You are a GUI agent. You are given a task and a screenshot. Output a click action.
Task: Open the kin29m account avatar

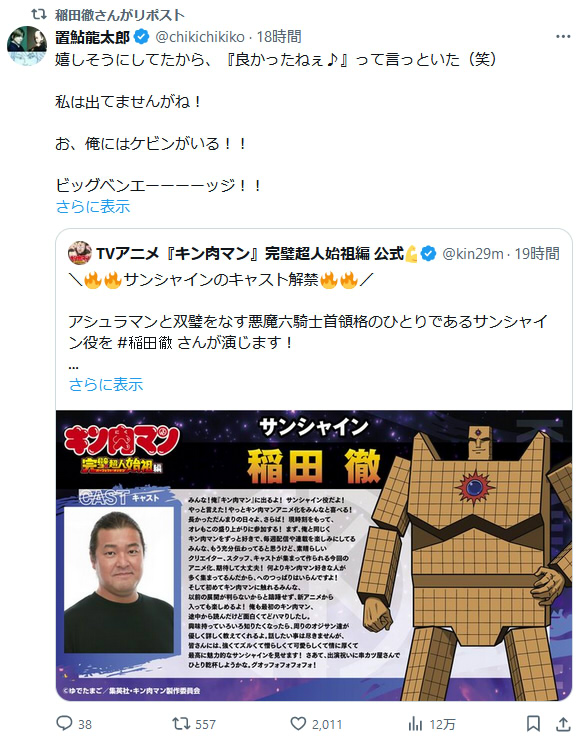[80, 253]
